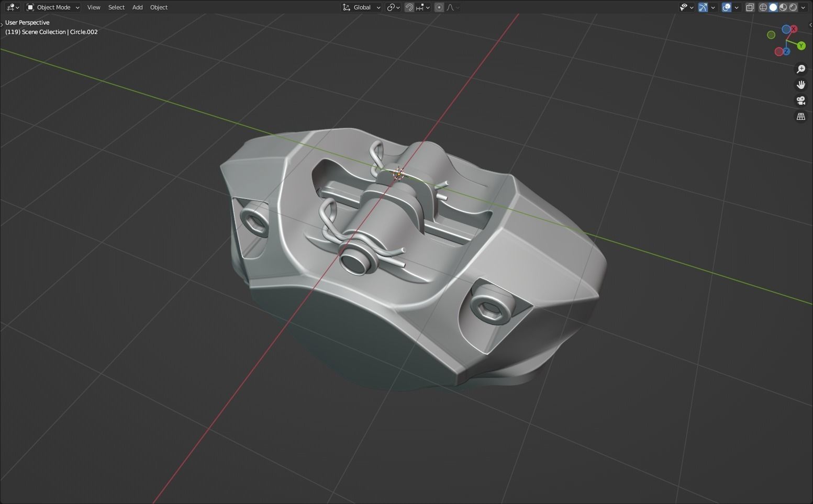This screenshot has width=813, height=504.
Task: Toggle Show Overlays button
Action: [727, 7]
